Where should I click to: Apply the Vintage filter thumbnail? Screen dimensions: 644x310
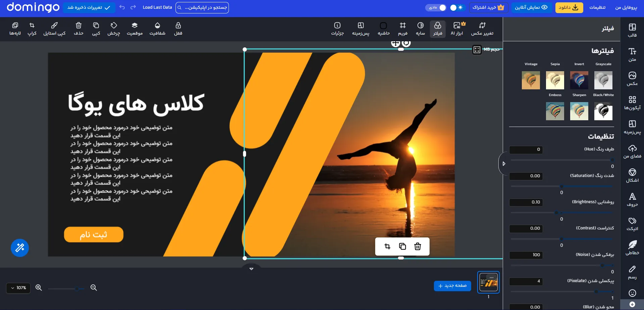point(531,80)
